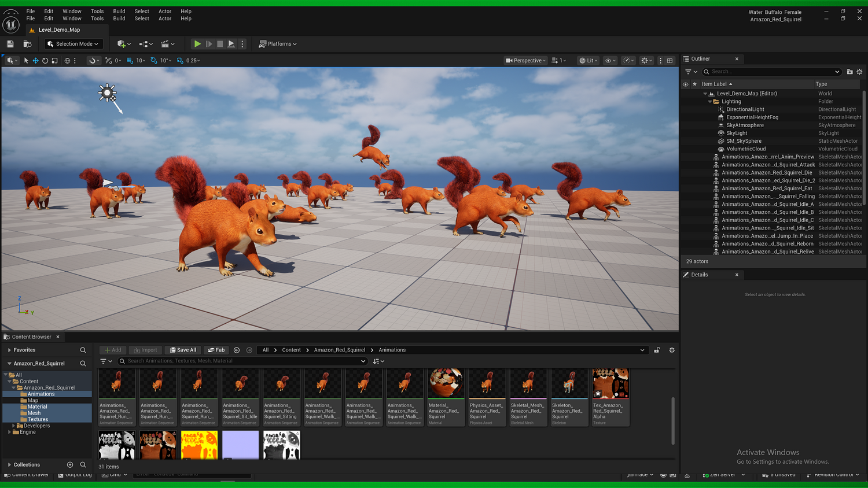Open rotation snap 10° dropdown

point(165,61)
